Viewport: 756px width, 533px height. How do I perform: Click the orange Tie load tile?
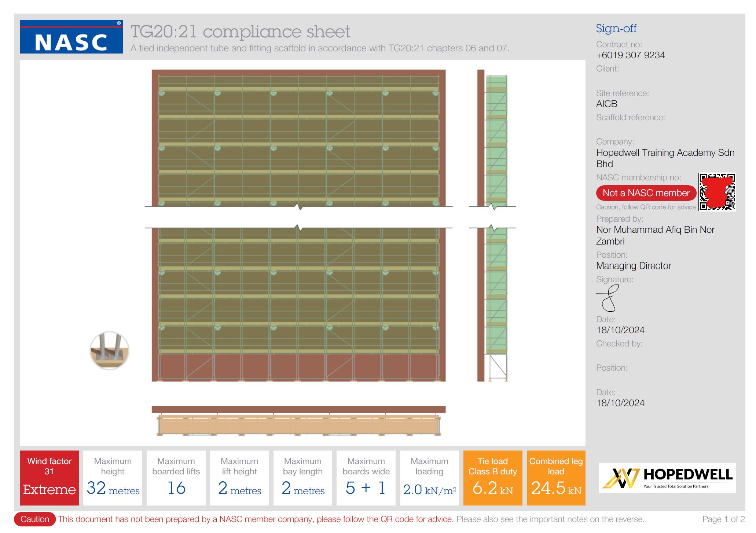492,478
